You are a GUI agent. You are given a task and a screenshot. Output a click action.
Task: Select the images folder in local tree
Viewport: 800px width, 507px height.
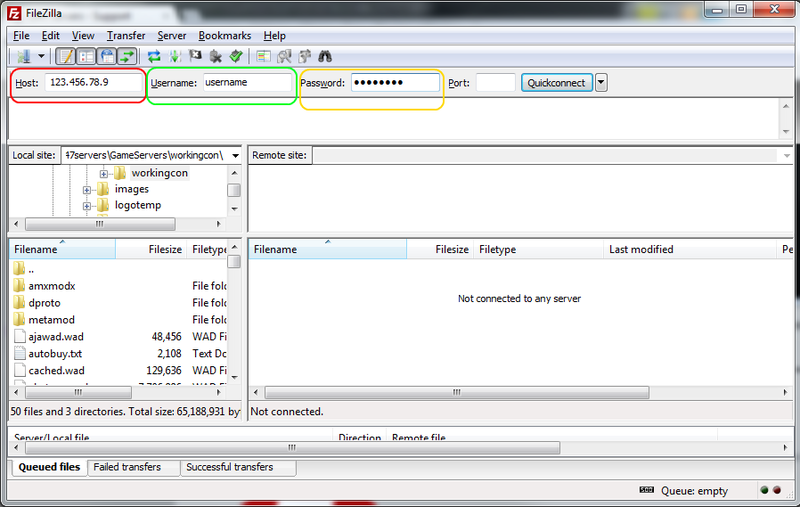(132, 189)
